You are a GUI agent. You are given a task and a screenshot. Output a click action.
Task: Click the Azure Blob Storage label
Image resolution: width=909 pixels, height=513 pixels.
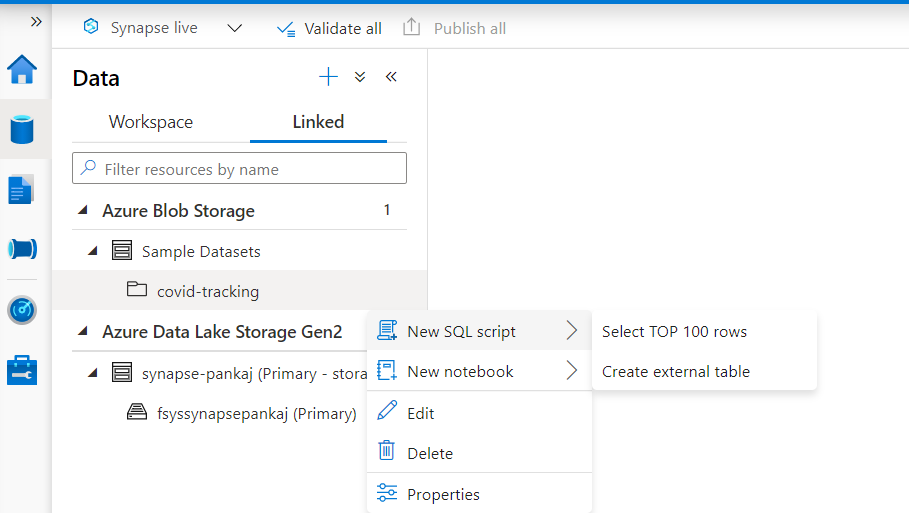coord(179,210)
